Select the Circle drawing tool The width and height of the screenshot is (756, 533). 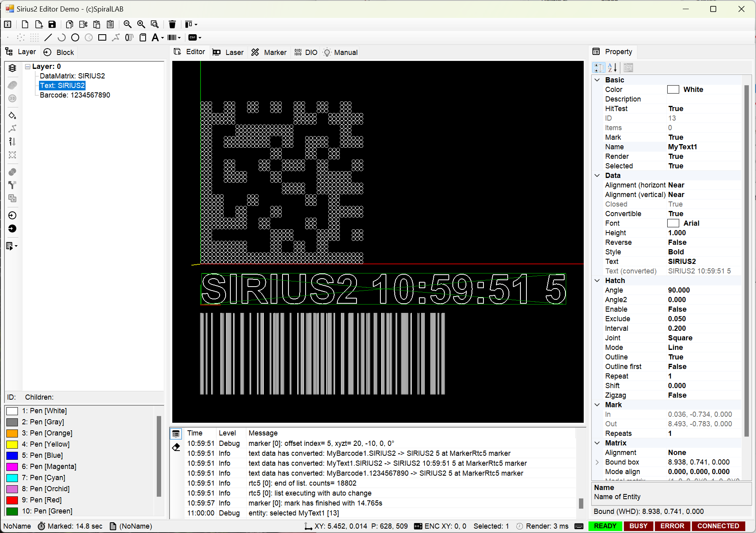[75, 37]
